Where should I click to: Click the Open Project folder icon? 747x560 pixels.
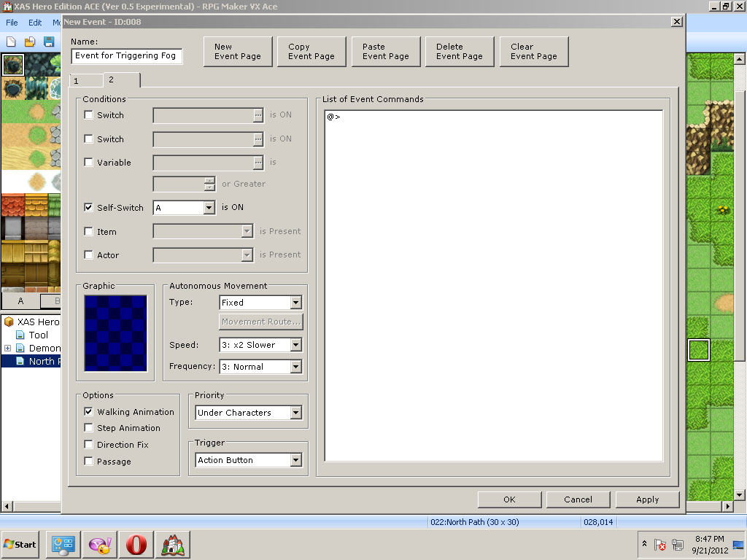[x=30, y=42]
